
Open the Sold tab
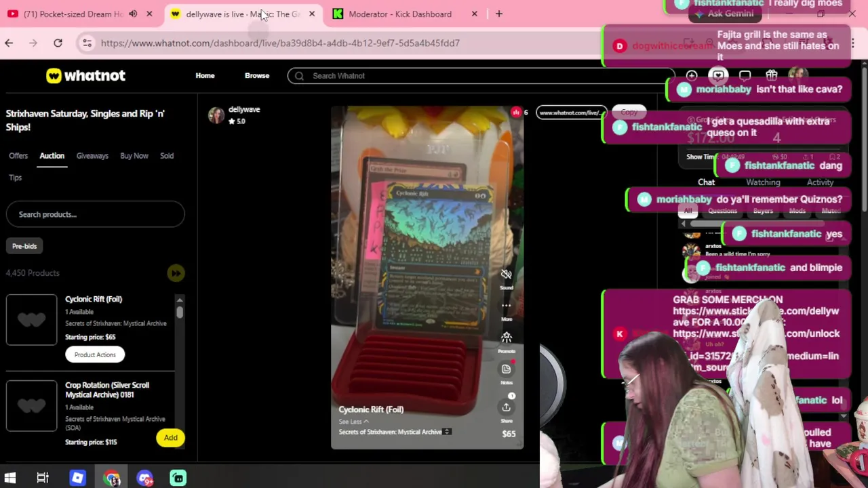(x=167, y=155)
